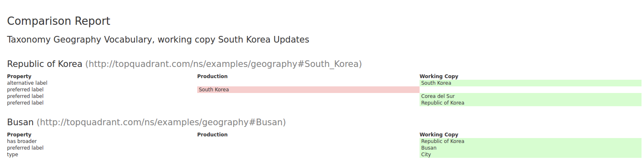Click the preferred label property under Busan
644x162 pixels.
coord(25,148)
